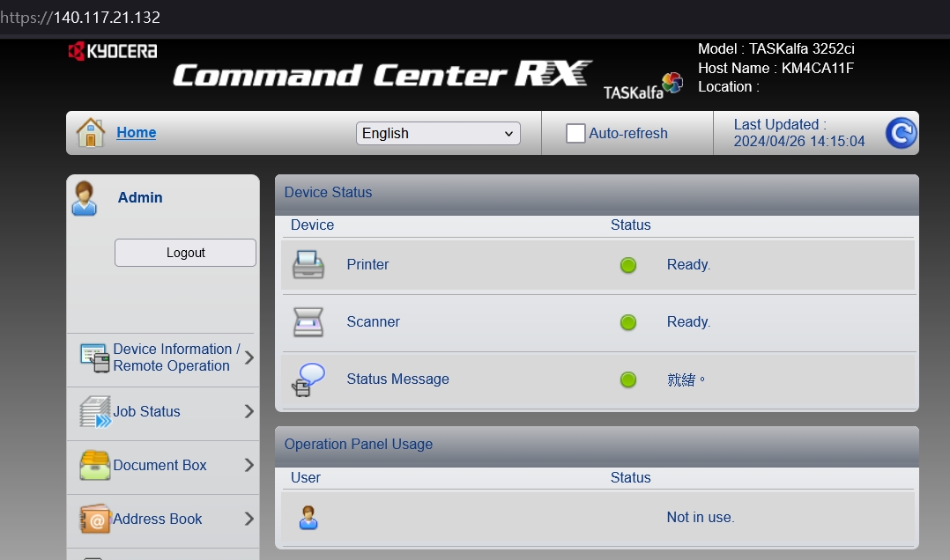Click the Host Name KM4CA11F text

click(x=776, y=68)
